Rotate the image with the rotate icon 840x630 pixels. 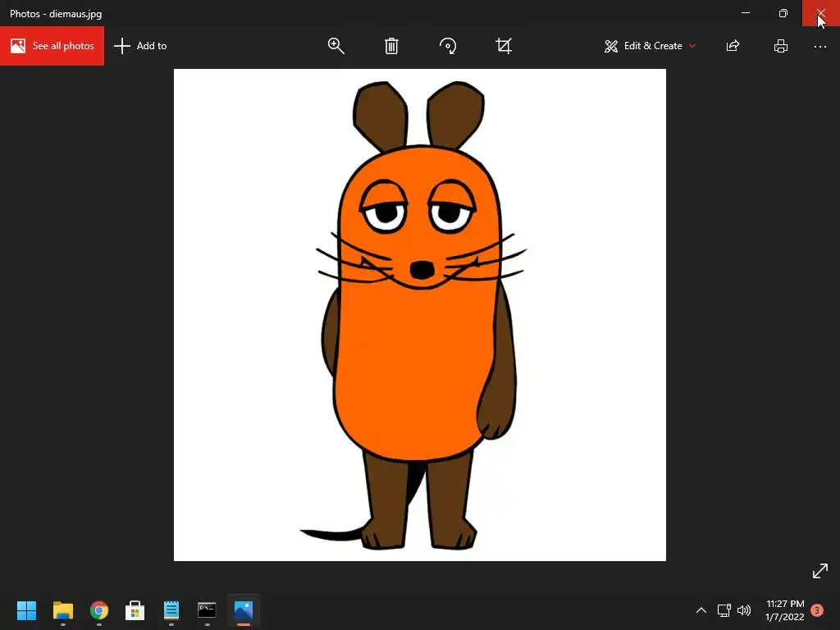tap(448, 46)
